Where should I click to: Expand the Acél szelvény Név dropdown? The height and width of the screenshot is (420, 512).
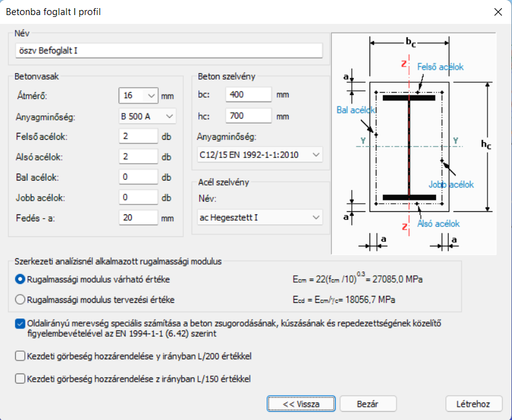(x=260, y=218)
